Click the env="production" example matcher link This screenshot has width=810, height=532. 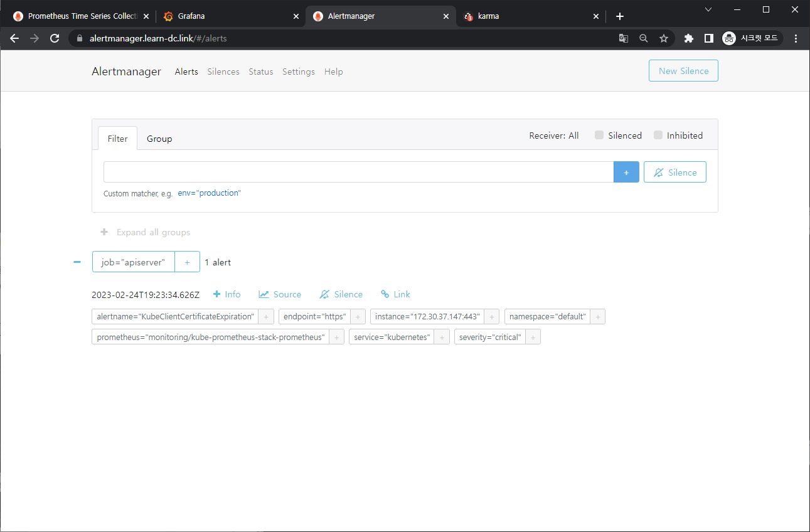click(209, 193)
